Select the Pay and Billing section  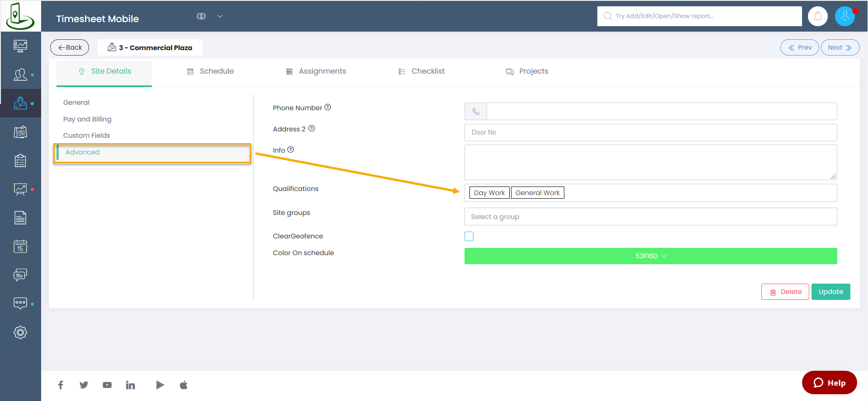(87, 119)
